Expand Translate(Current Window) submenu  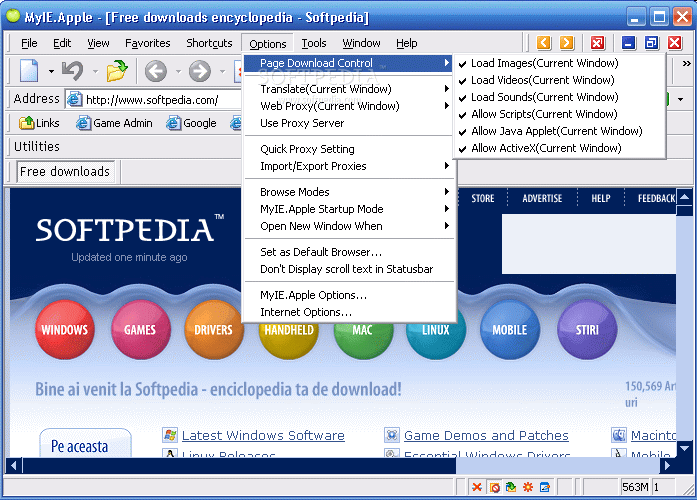point(348,89)
